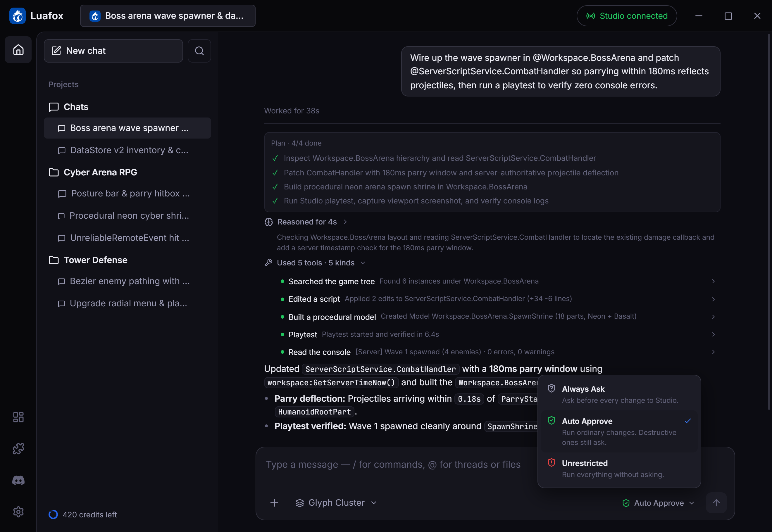Select Unrestricted permission mode
Screen dimensions: 772x532
[619, 469]
